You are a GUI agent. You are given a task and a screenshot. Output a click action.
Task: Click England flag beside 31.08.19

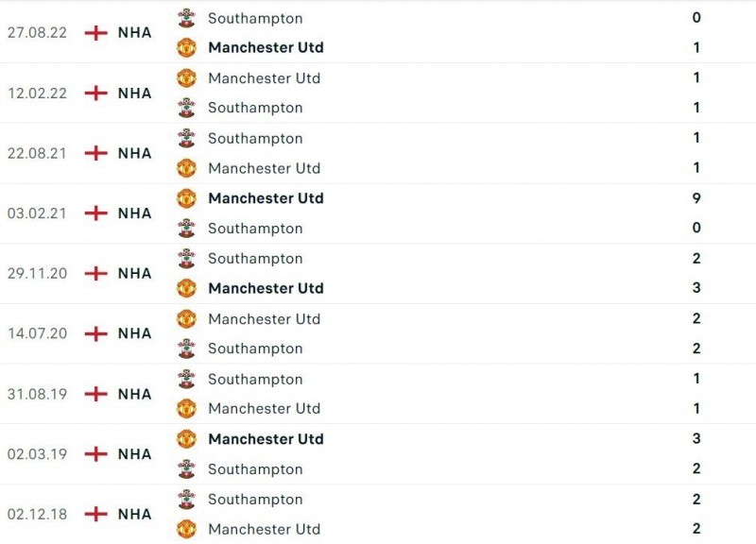pyautogui.click(x=95, y=394)
